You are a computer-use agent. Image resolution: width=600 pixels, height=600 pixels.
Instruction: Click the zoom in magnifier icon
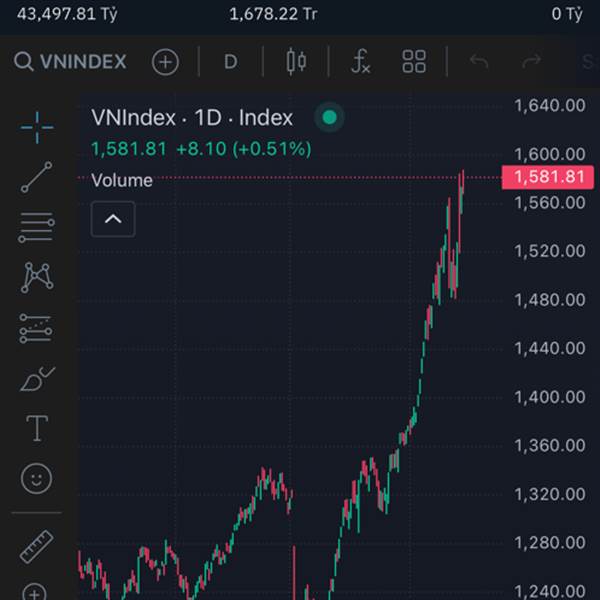tap(34, 592)
